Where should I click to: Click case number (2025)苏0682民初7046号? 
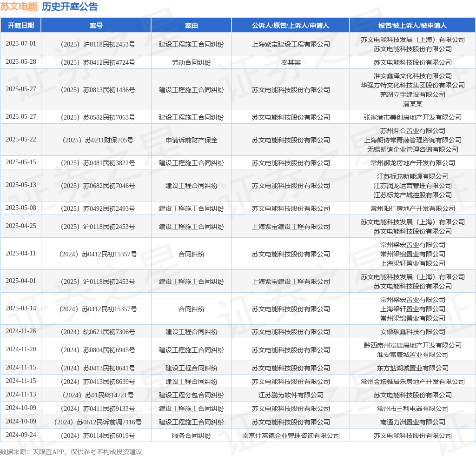click(x=98, y=186)
